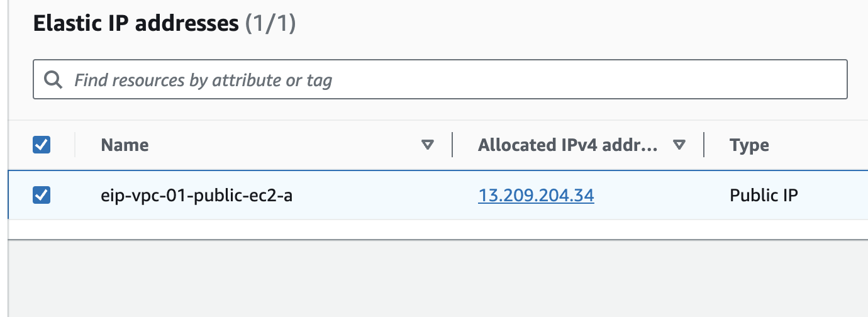Click divider between Name and Allocated IPv4 columns

point(452,145)
